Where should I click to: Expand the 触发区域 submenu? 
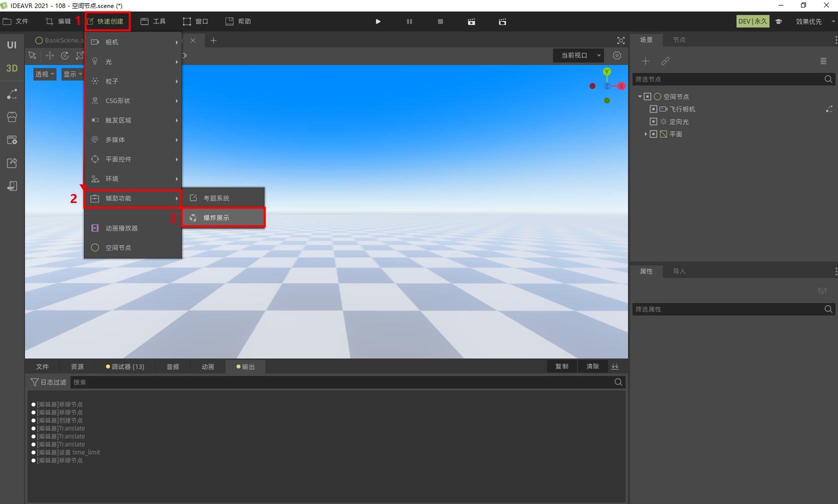(133, 120)
